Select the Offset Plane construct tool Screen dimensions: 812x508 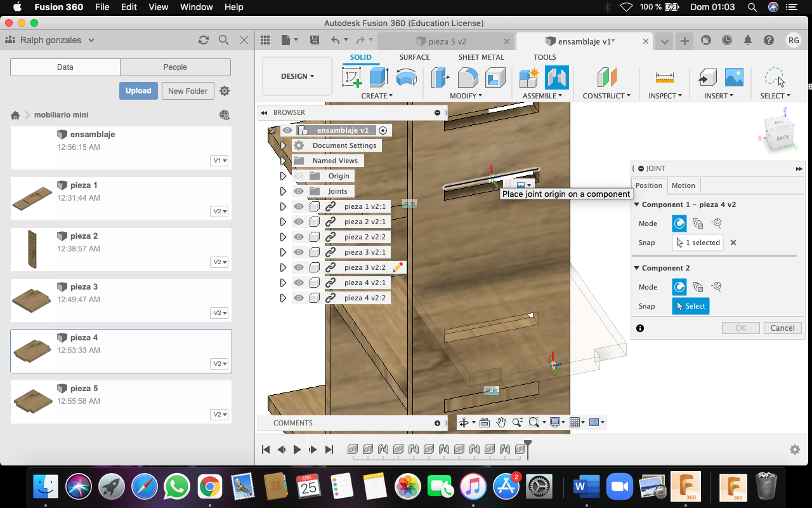click(x=607, y=77)
